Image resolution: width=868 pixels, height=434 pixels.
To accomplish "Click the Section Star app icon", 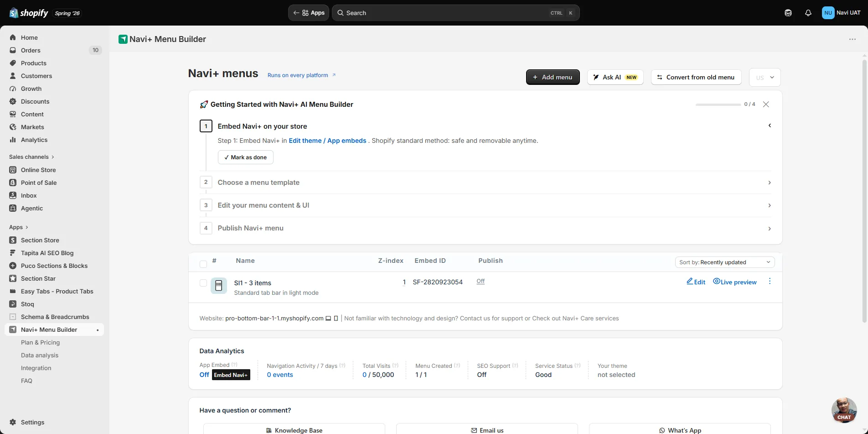I will point(13,278).
